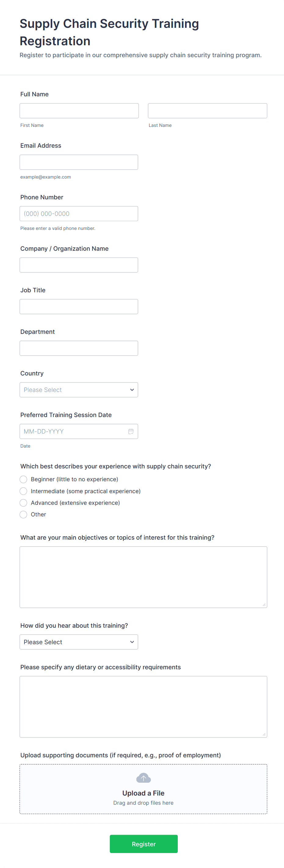Click the Department text field
284x868 pixels.
click(79, 348)
